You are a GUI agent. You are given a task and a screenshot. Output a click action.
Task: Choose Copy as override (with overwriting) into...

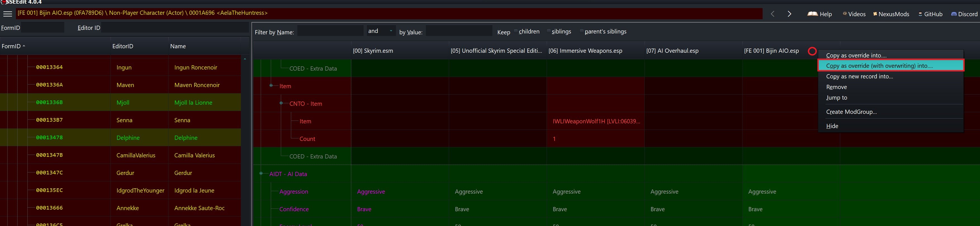pyautogui.click(x=891, y=66)
